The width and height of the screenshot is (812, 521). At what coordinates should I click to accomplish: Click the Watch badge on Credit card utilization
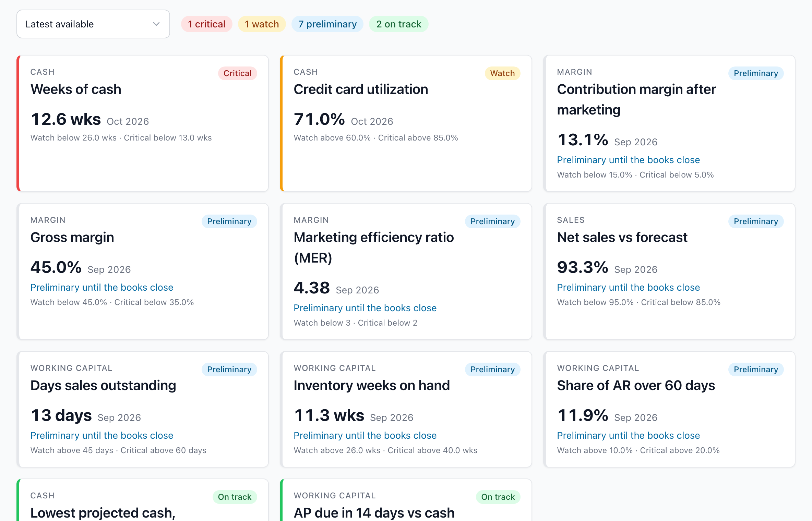point(502,73)
